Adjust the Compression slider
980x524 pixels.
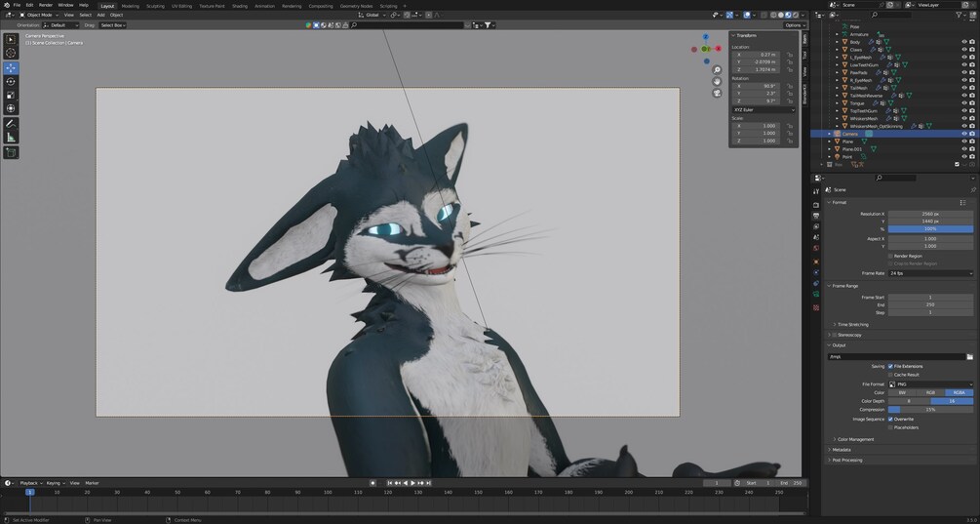(930, 410)
